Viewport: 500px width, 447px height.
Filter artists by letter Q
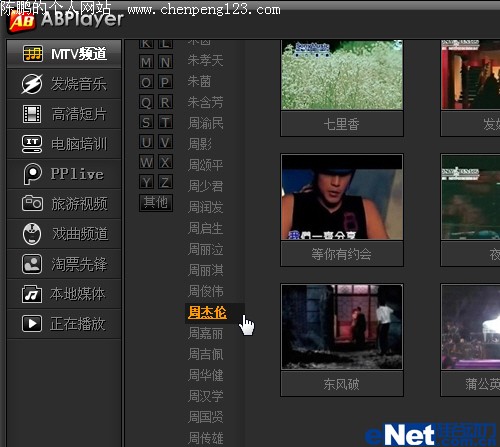click(x=146, y=102)
